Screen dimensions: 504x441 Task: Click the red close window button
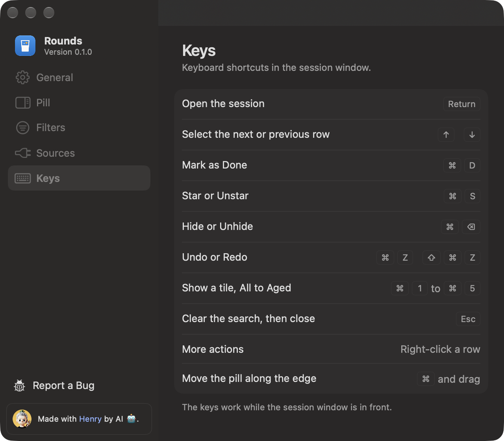point(13,13)
